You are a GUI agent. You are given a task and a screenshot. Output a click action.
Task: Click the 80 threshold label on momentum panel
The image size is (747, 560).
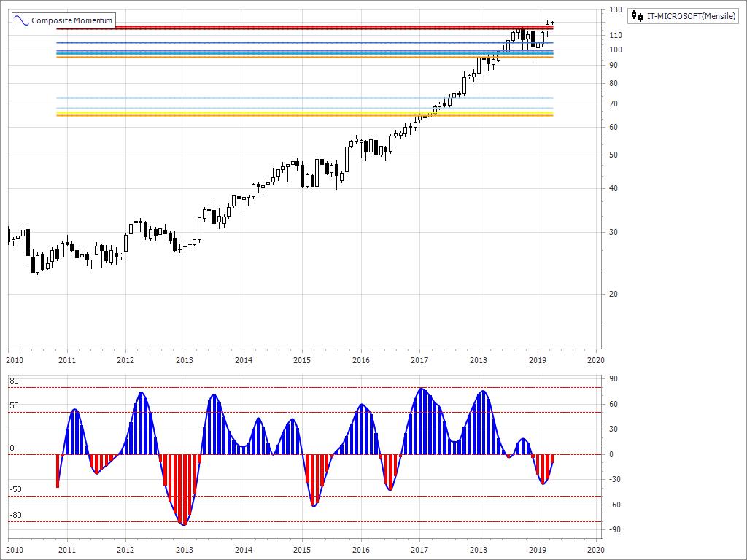(15, 381)
